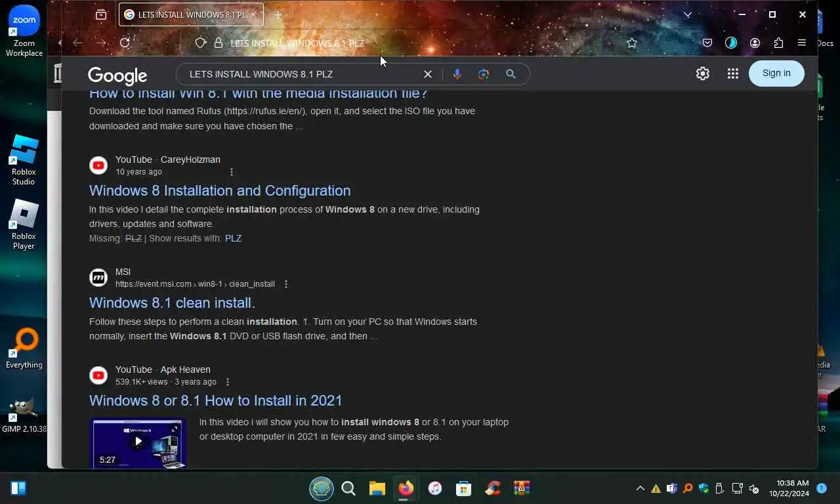Open iTunes music app in taskbar
Screen dimensions: 840x504
coord(434,488)
